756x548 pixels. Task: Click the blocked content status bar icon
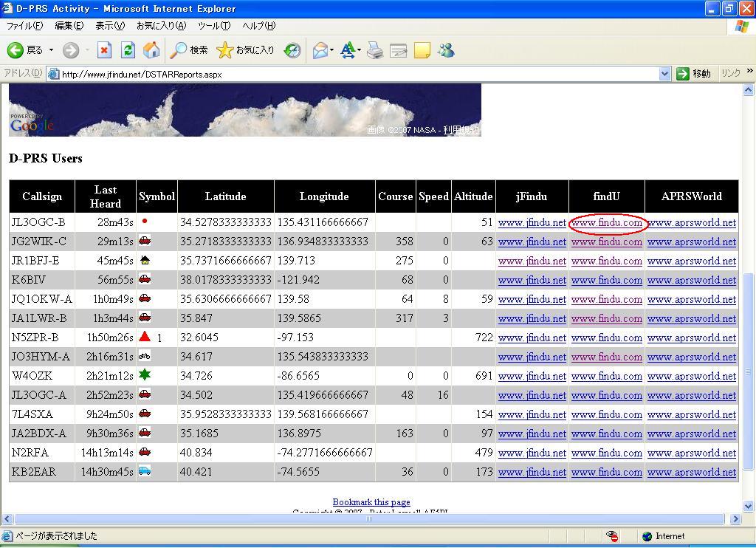[612, 536]
